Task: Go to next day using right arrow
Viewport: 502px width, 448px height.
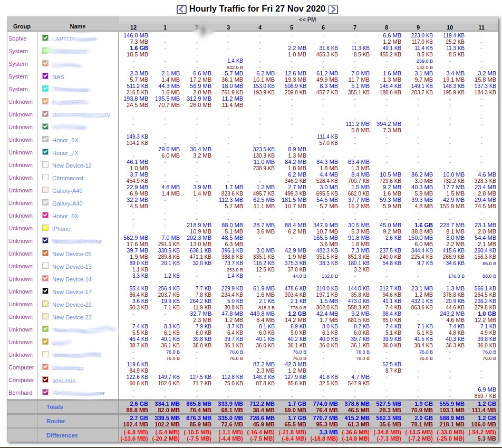Action: pos(333,9)
